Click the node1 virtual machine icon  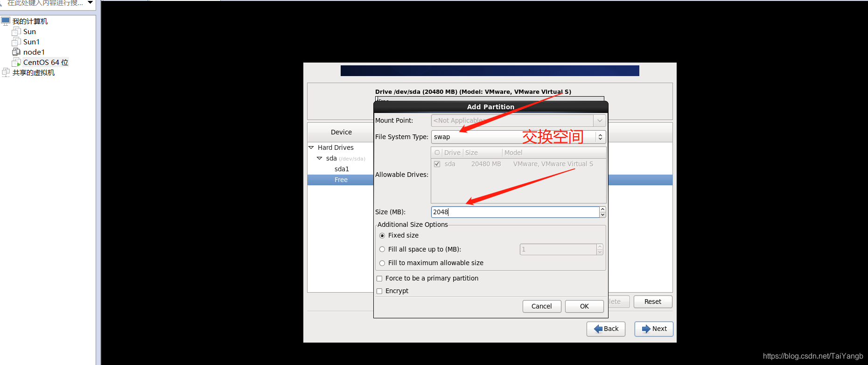[x=16, y=52]
